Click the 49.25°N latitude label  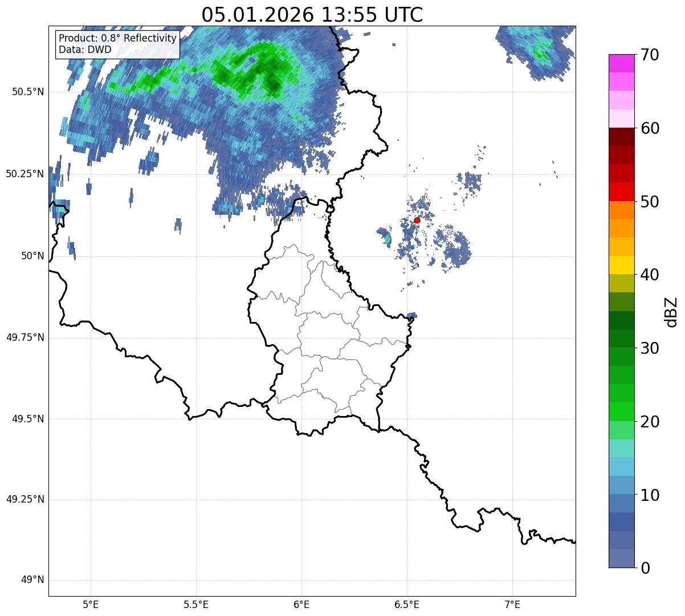(x=25, y=499)
